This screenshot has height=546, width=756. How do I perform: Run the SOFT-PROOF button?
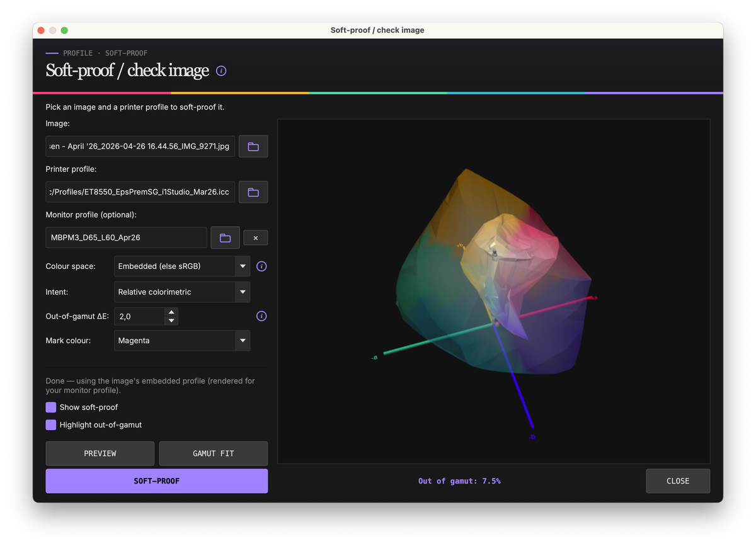tap(157, 481)
